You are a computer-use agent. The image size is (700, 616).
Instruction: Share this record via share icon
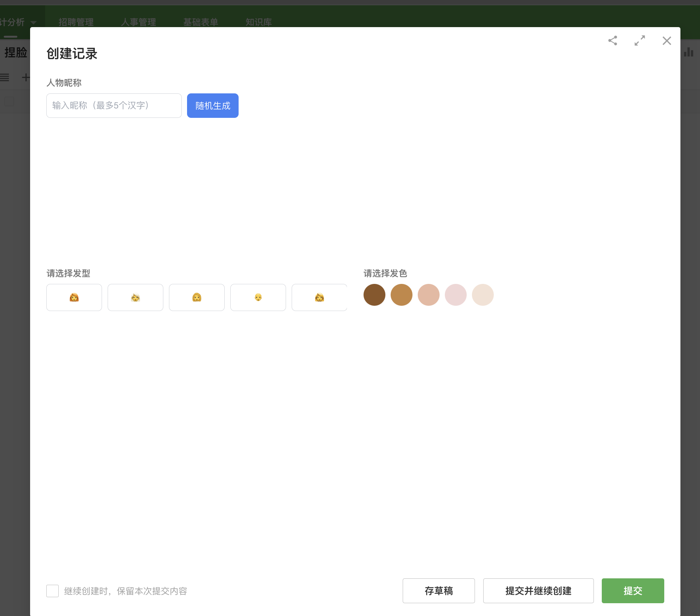click(x=613, y=41)
